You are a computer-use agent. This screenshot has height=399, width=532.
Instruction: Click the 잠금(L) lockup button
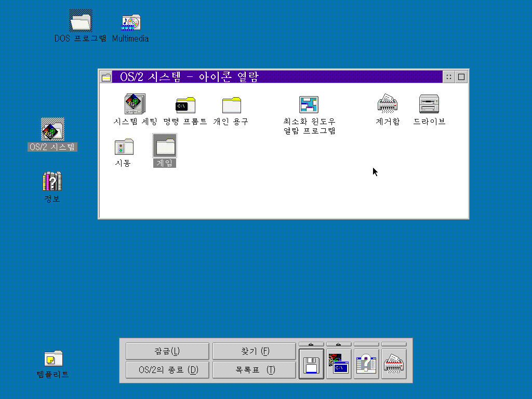click(167, 351)
